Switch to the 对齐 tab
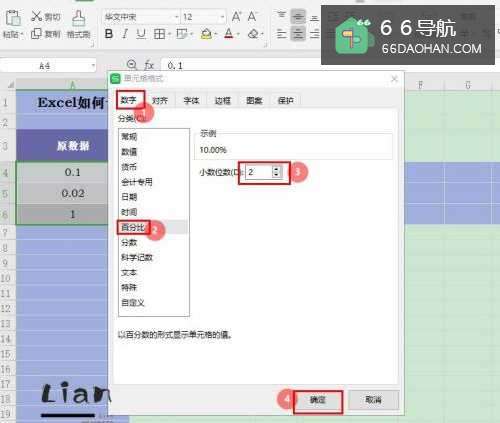This screenshot has width=500, height=423. (160, 100)
